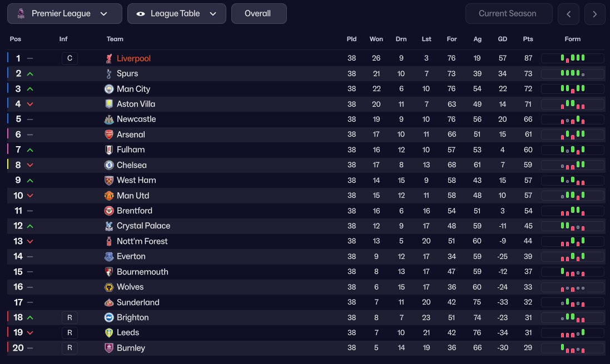Click the Wolves club crest icon
The height and width of the screenshot is (364, 610).
109,287
